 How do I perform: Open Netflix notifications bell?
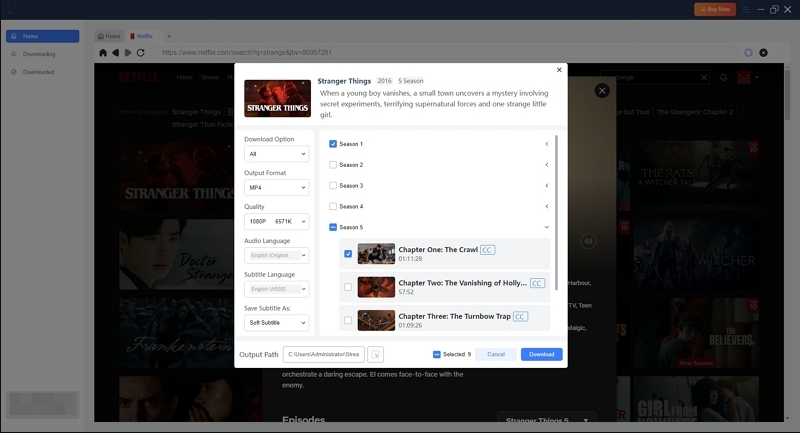click(x=723, y=78)
